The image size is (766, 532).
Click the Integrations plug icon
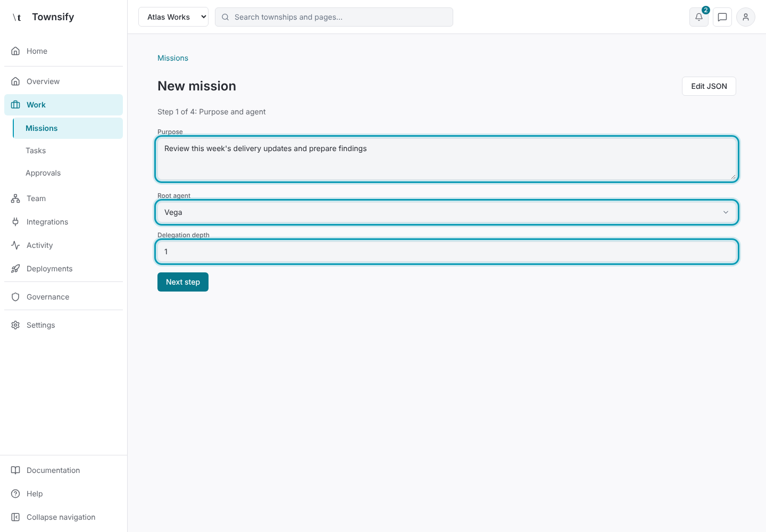click(x=15, y=222)
